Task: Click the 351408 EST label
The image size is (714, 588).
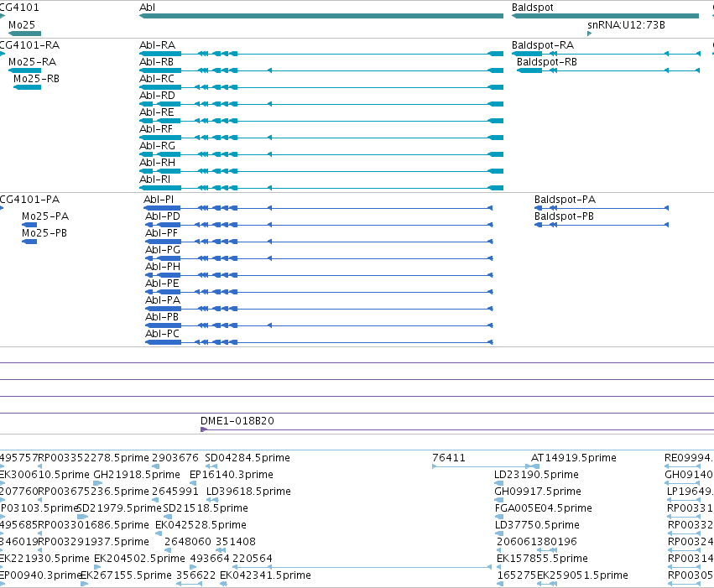Action: pyautogui.click(x=236, y=542)
